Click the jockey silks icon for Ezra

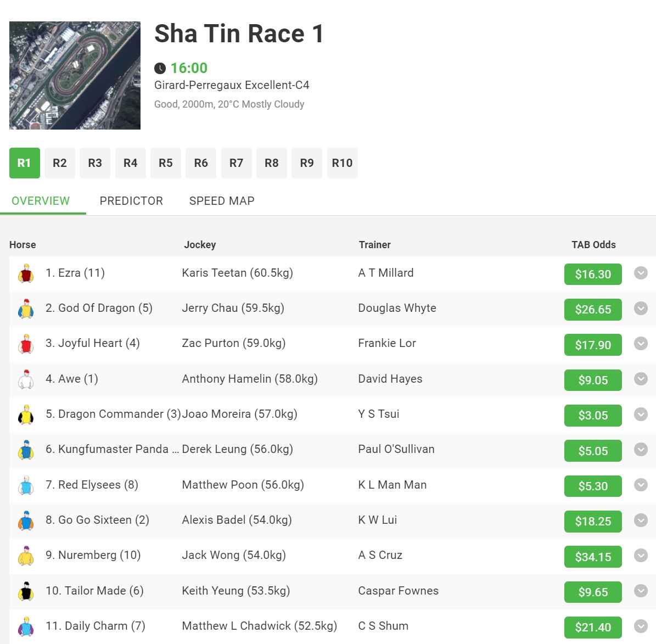coord(26,273)
